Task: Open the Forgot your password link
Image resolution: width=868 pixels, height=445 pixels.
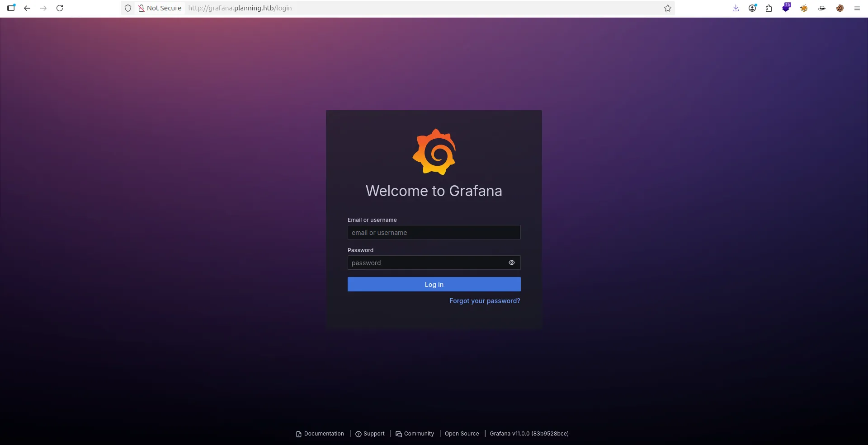Action: [484, 301]
